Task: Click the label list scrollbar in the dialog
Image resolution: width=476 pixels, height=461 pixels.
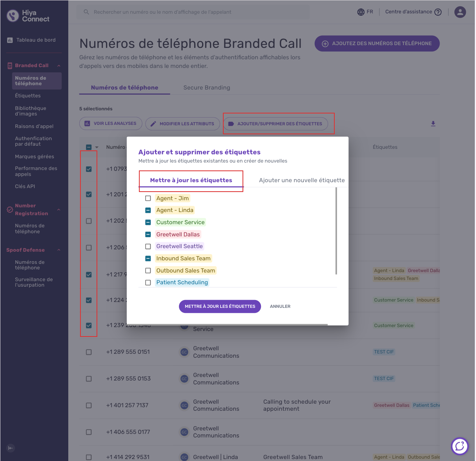Action: pos(336,231)
